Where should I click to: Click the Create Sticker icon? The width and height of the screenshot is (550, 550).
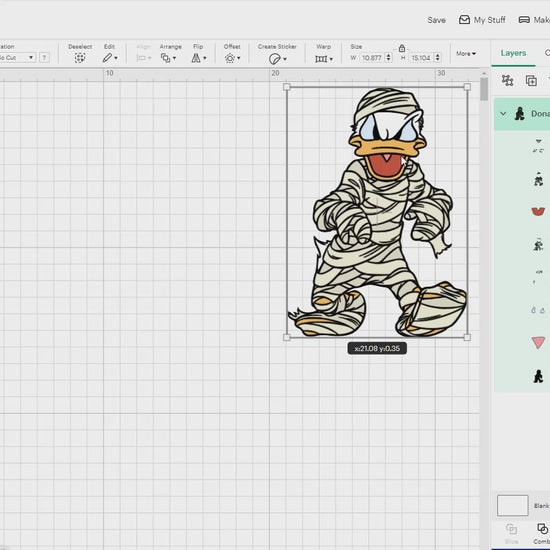[x=275, y=59]
